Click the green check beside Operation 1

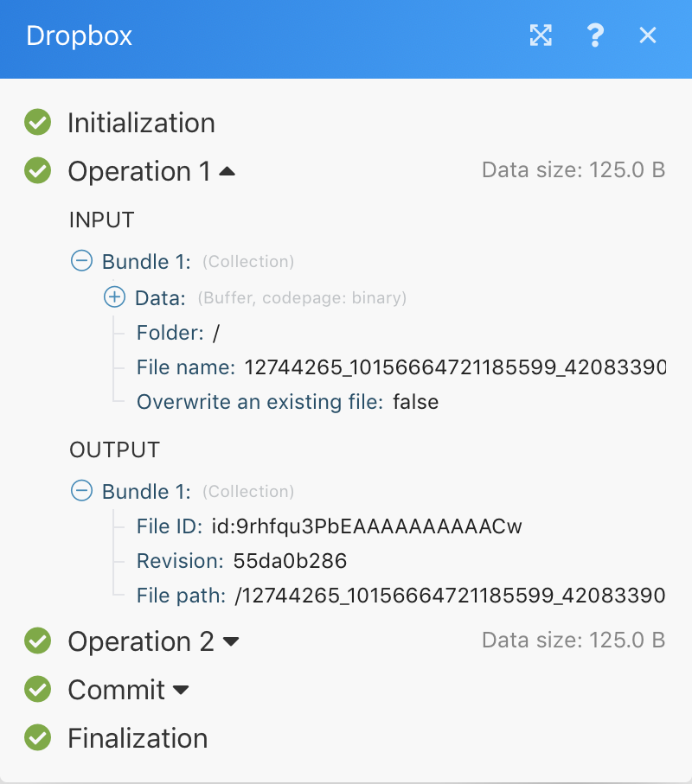(37, 170)
